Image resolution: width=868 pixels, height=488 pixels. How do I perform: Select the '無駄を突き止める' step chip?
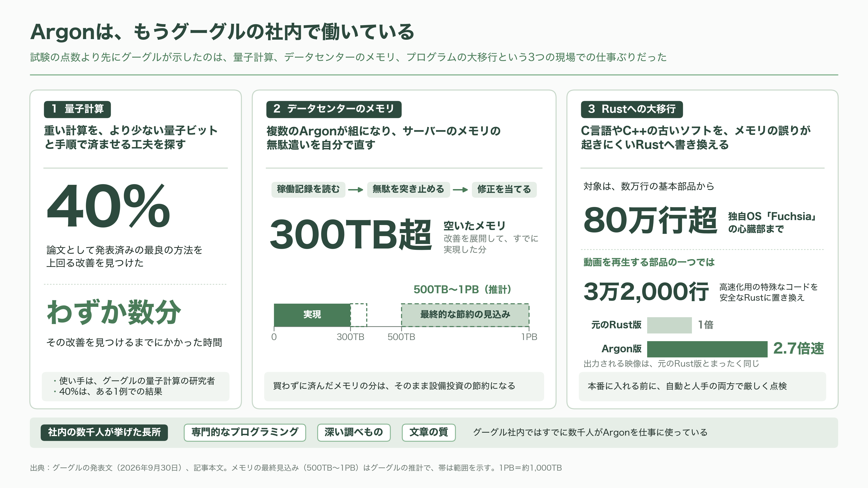[x=408, y=189]
